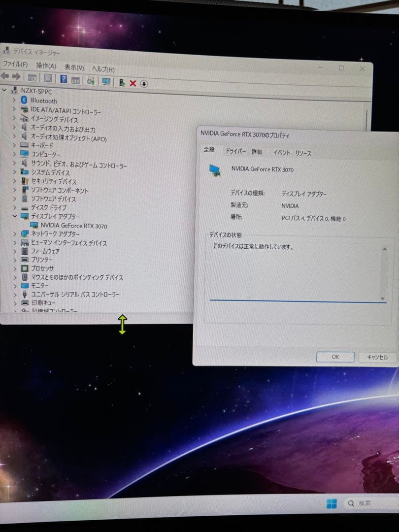The height and width of the screenshot is (532, 399).
Task: Expand the サウンド、ビデオ、およびゲーム コントローラー node
Action: click(x=14, y=163)
